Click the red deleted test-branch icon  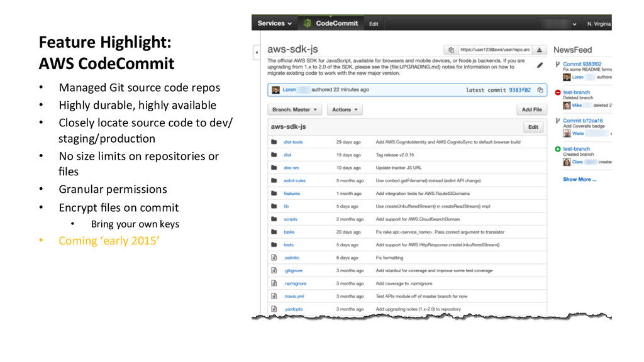(557, 92)
